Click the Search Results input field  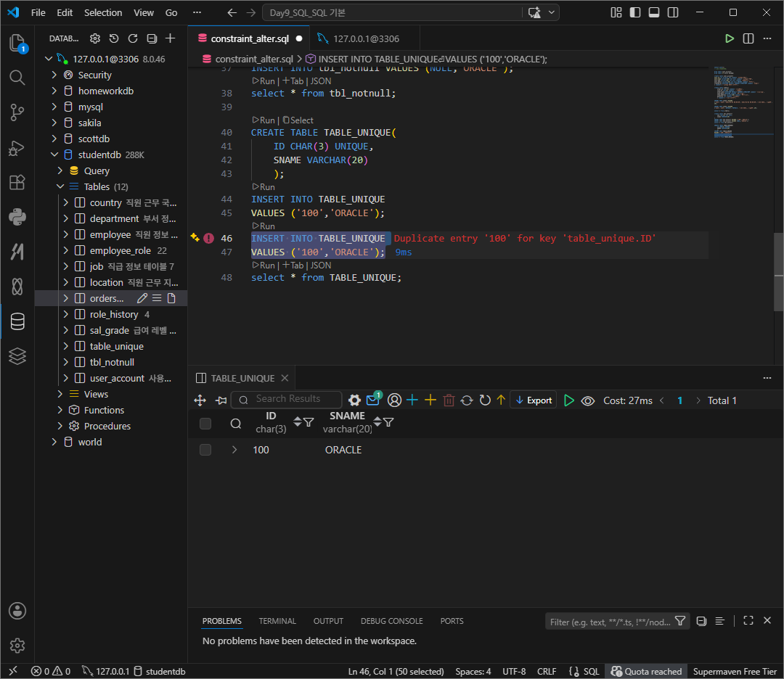coord(288,399)
